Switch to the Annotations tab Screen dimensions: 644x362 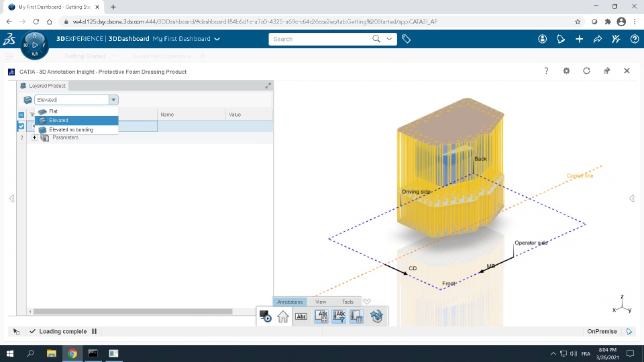(x=290, y=302)
